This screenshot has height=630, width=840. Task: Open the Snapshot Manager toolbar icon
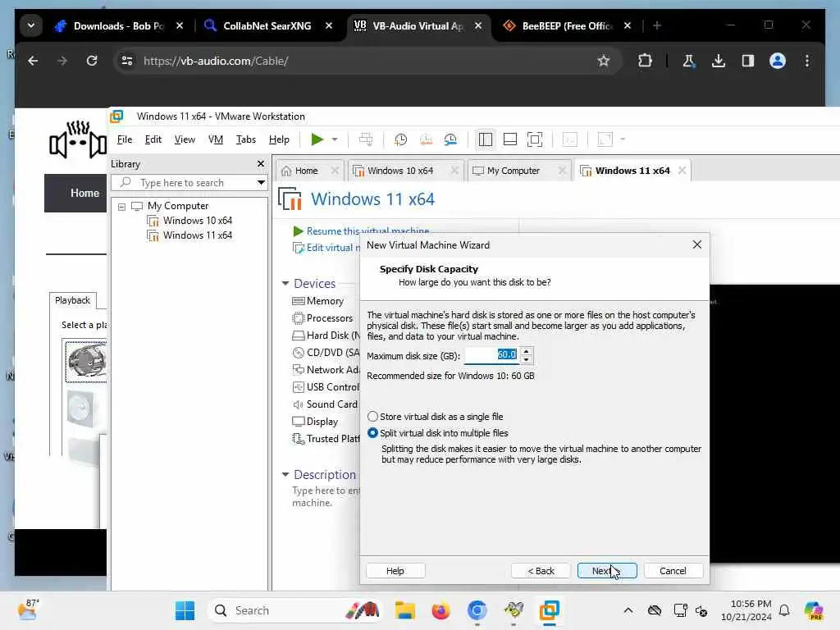(x=450, y=139)
